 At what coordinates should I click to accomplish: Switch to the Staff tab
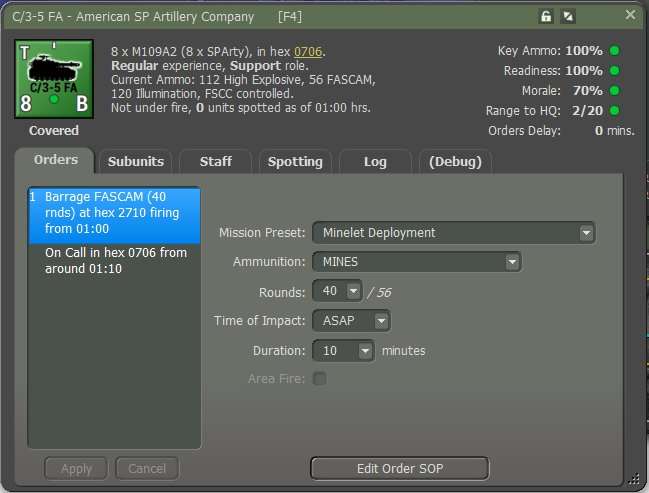tap(215, 161)
